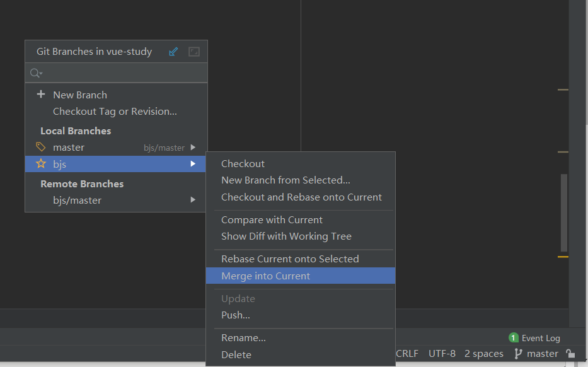Image resolution: width=588 pixels, height=367 pixels.
Task: Click the blue fetch arrow icon
Action: (x=174, y=52)
